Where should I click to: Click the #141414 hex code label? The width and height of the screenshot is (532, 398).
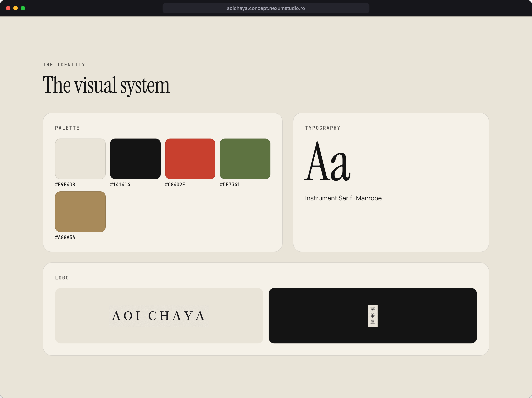click(x=120, y=184)
